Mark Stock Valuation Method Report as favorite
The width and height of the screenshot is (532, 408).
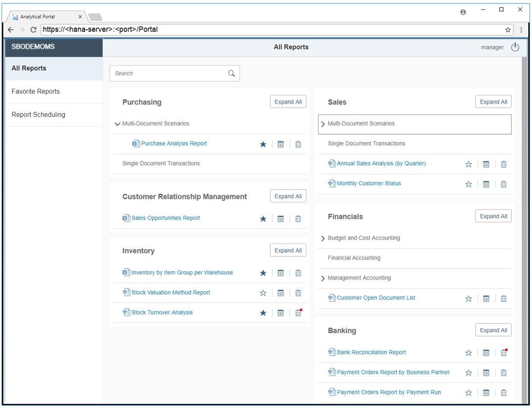click(263, 293)
